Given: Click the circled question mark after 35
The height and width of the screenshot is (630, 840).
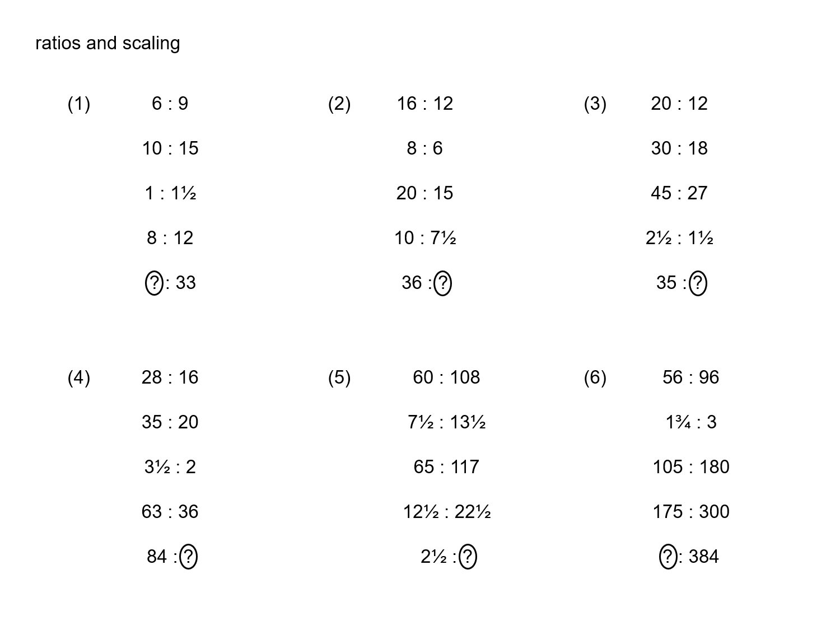Looking at the screenshot, I should pos(698,283).
